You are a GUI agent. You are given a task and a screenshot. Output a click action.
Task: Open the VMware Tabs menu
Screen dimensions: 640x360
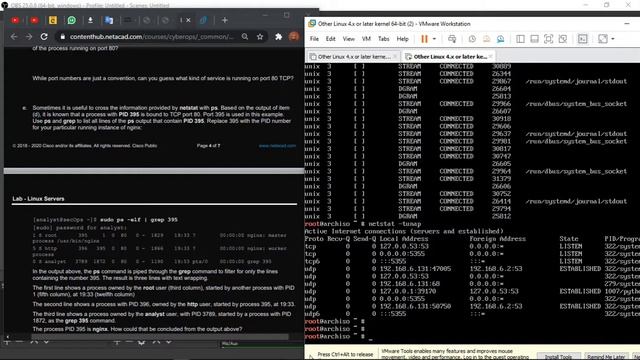(384, 39)
